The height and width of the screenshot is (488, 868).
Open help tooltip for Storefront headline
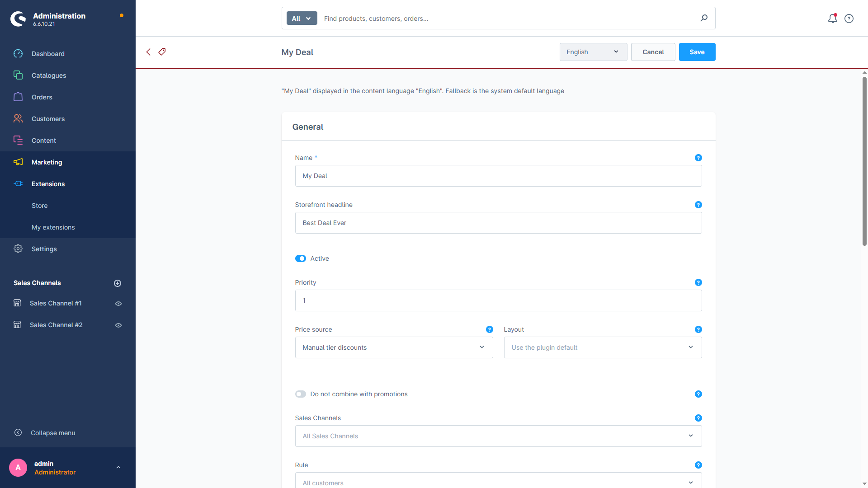[x=698, y=205]
